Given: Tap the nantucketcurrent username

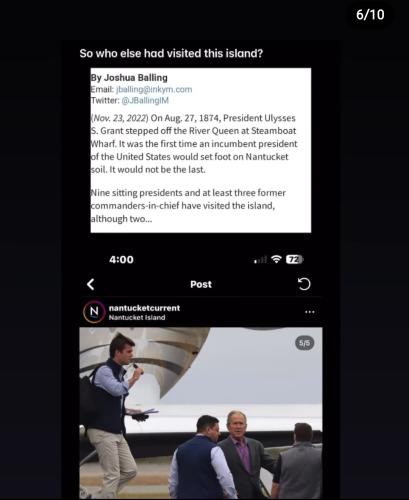Looking at the screenshot, I should click(144, 308).
